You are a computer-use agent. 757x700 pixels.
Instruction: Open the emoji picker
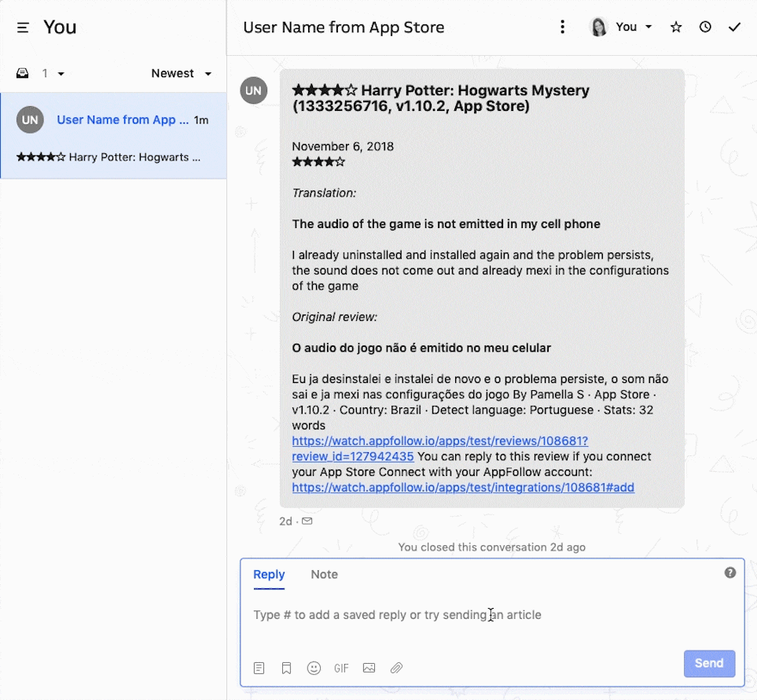pos(314,668)
